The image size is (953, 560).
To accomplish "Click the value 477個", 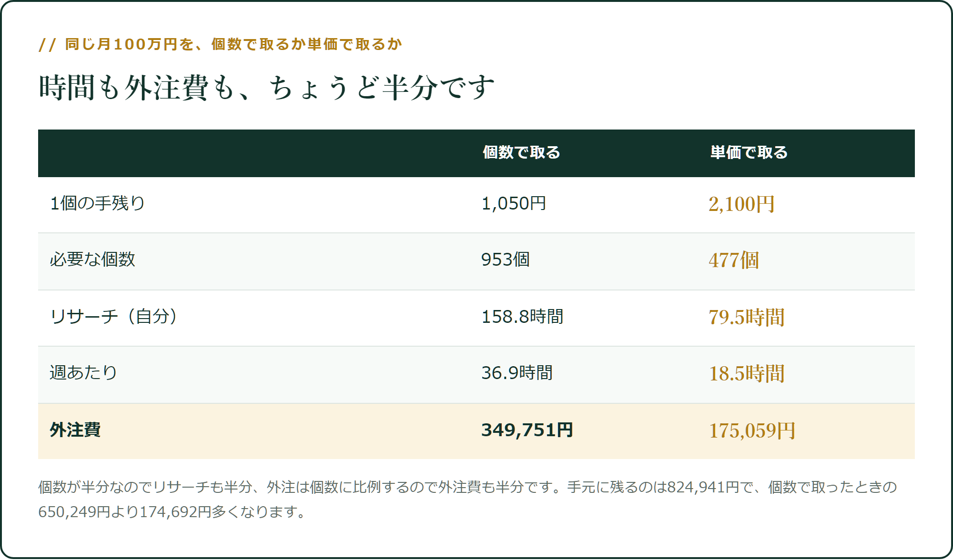I will (x=734, y=260).
